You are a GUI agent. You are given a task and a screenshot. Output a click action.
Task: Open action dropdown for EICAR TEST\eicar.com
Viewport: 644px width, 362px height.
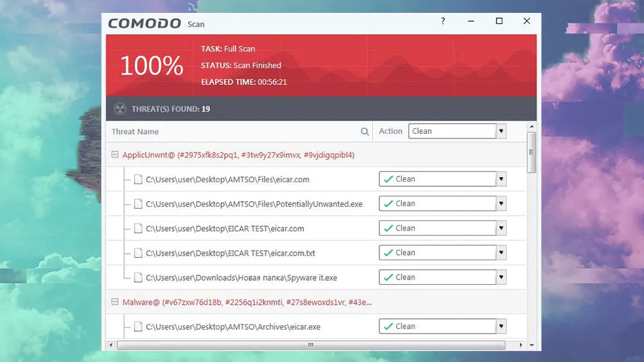click(501, 229)
